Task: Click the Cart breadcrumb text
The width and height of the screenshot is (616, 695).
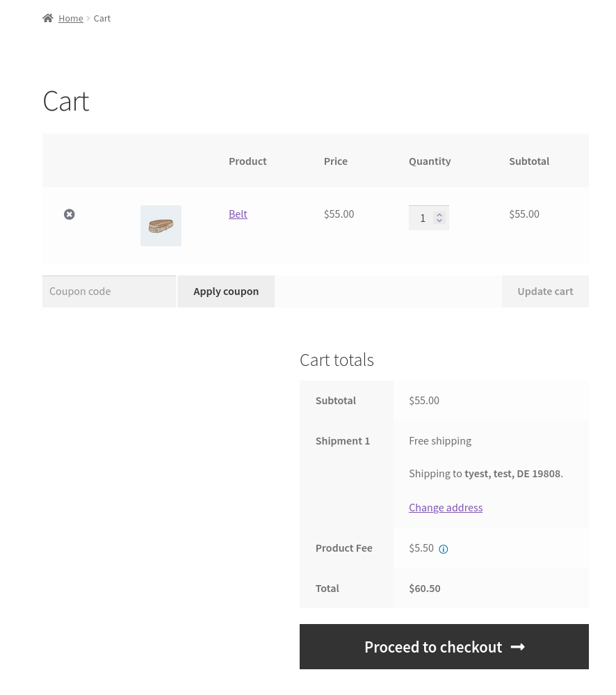Action: click(x=102, y=18)
